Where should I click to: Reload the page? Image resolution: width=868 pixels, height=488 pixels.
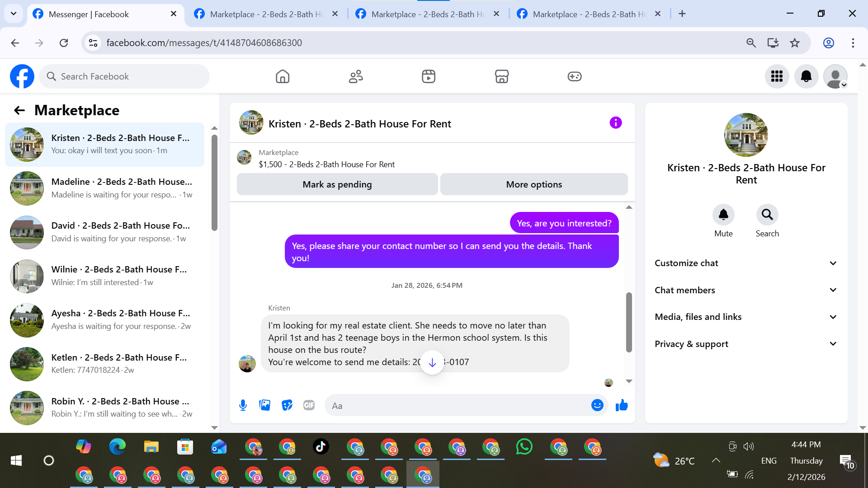tap(64, 43)
